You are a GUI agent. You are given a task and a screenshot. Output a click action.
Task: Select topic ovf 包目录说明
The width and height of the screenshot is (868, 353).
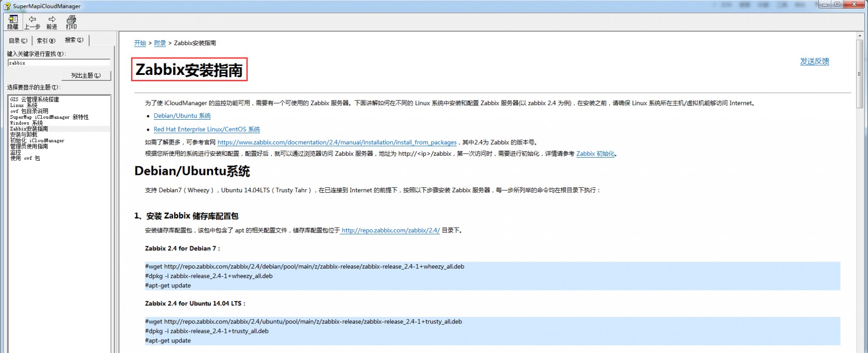pos(29,111)
